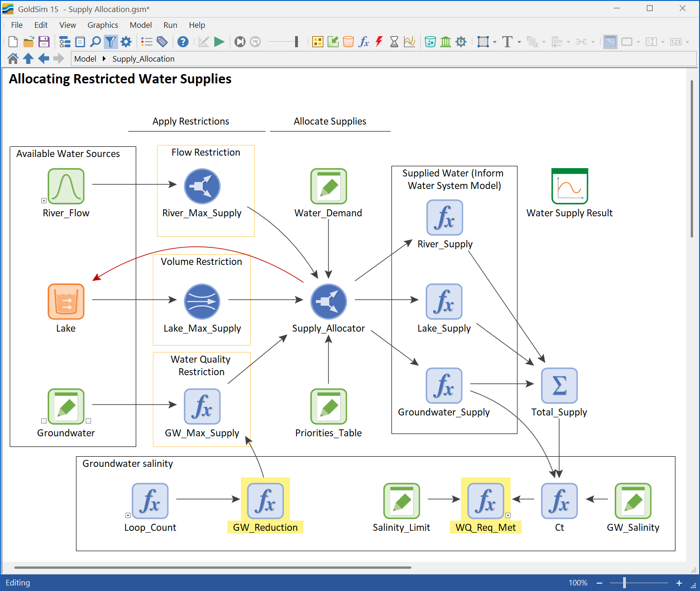The image size is (700, 591).
Task: Select the Supply_Allocator element icon
Action: 328,302
